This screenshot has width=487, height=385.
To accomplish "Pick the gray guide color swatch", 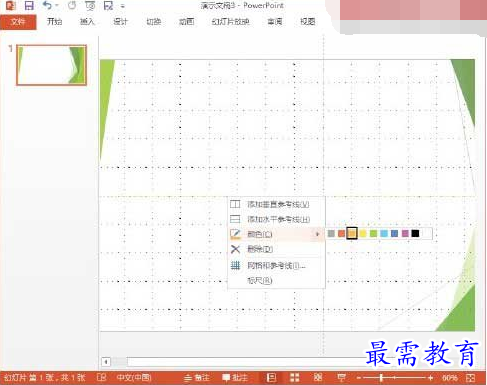I will point(331,234).
